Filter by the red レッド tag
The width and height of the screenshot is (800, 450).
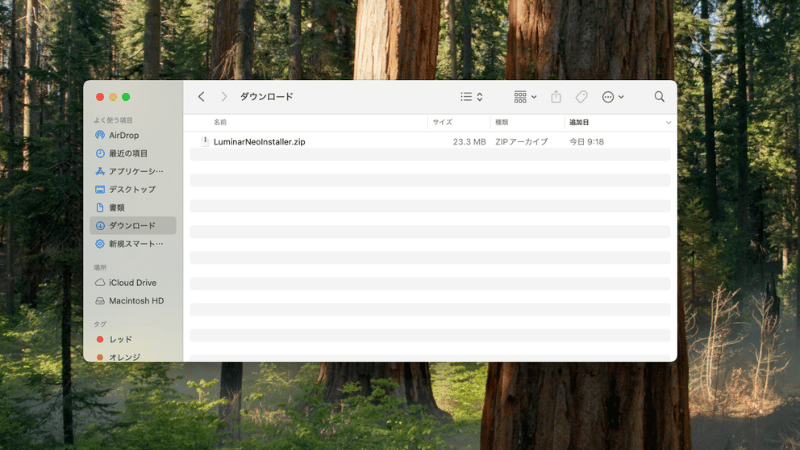coord(120,339)
